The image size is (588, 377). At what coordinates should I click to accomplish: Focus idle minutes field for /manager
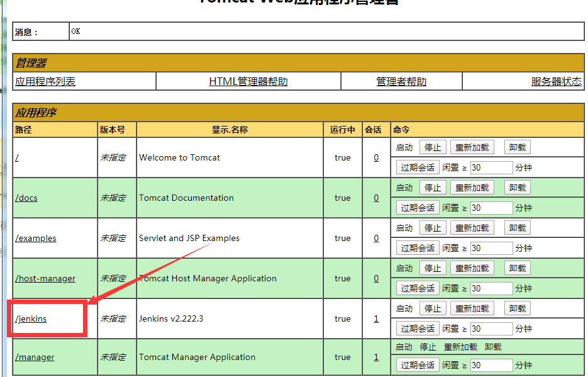click(x=492, y=365)
